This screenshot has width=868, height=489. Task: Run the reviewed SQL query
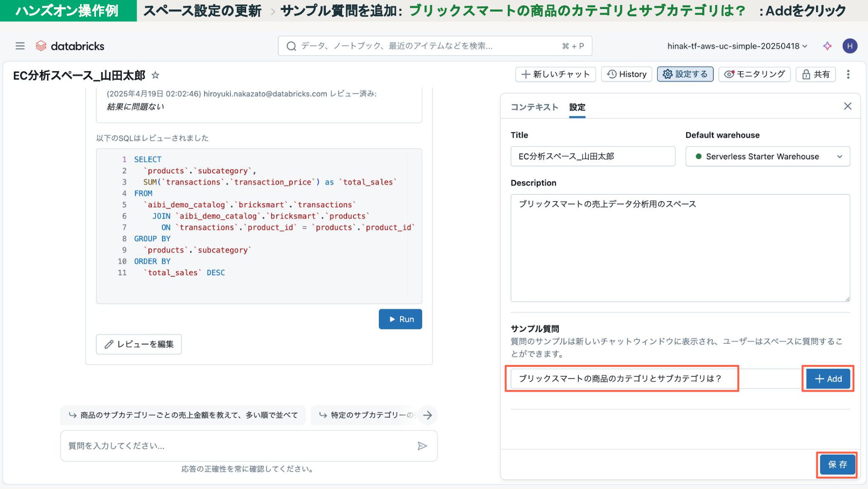pos(400,319)
